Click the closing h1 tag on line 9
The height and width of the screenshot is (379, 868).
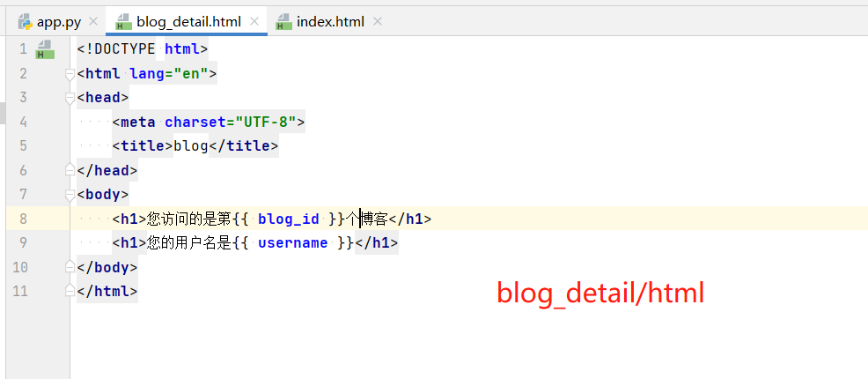coord(377,242)
